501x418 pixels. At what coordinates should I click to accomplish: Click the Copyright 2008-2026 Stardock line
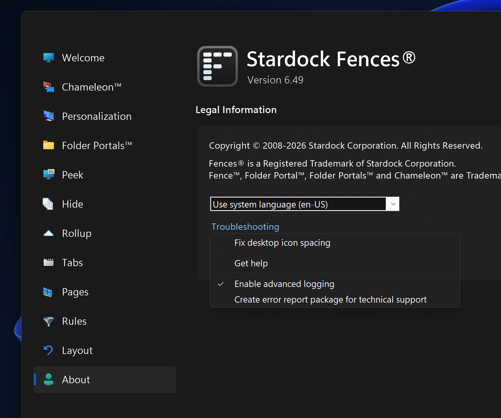346,146
